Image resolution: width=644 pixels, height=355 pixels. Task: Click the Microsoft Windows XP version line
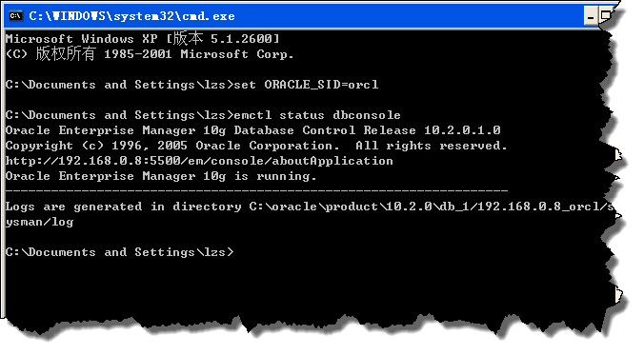143,39
